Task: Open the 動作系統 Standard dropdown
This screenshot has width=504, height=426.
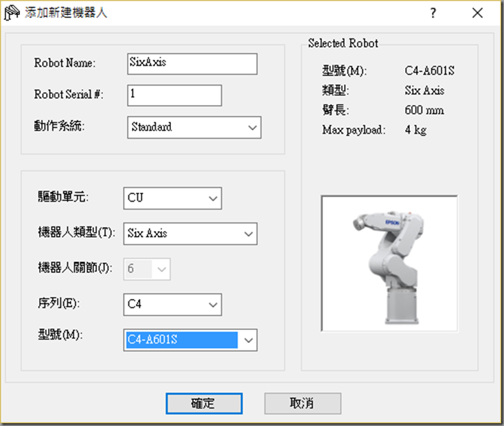Action: click(x=194, y=128)
